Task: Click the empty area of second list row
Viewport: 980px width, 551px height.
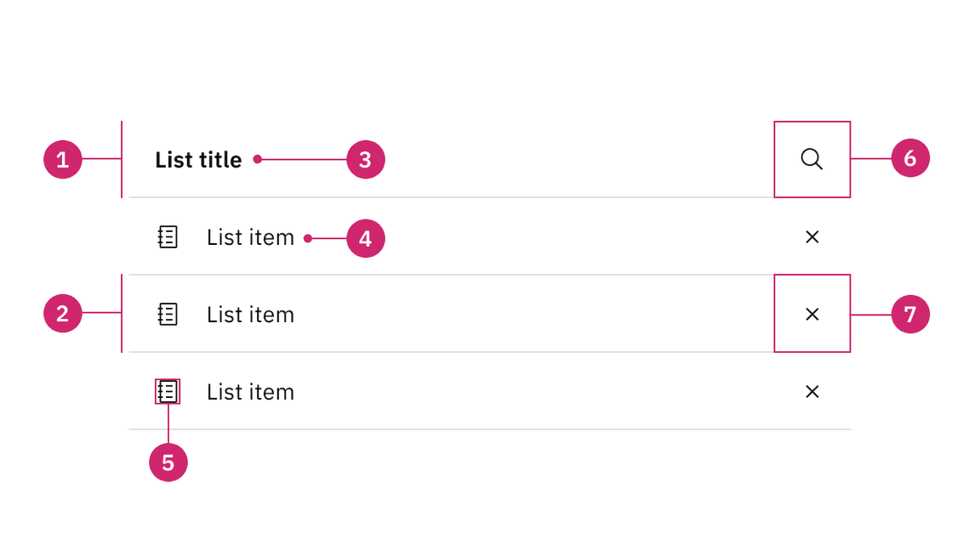Action: coord(527,315)
